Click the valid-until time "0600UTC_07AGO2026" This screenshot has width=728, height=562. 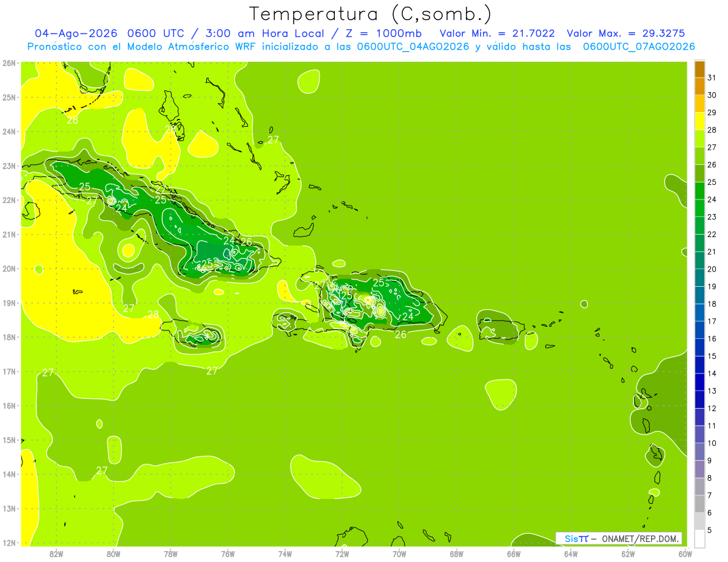click(639, 47)
